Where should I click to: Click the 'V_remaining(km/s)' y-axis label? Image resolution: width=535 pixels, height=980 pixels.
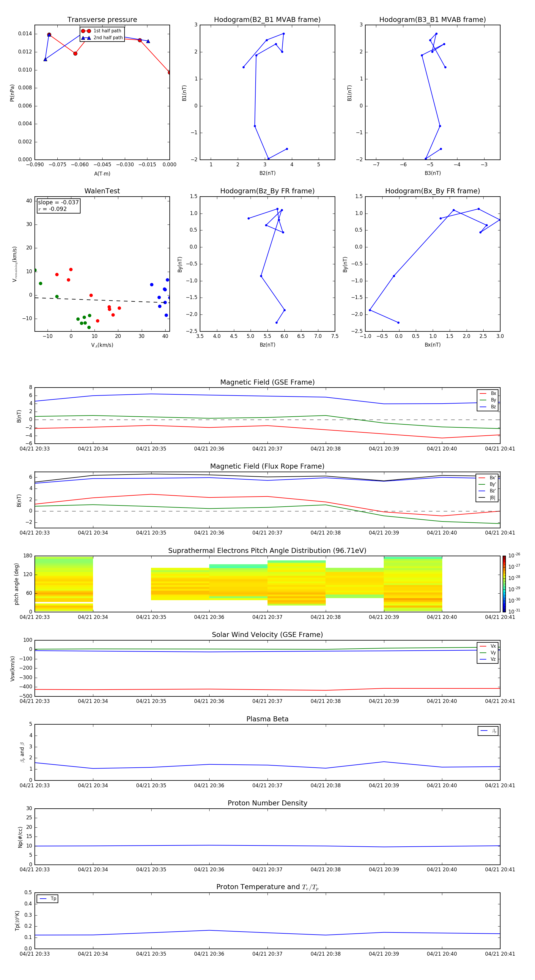[15, 264]
